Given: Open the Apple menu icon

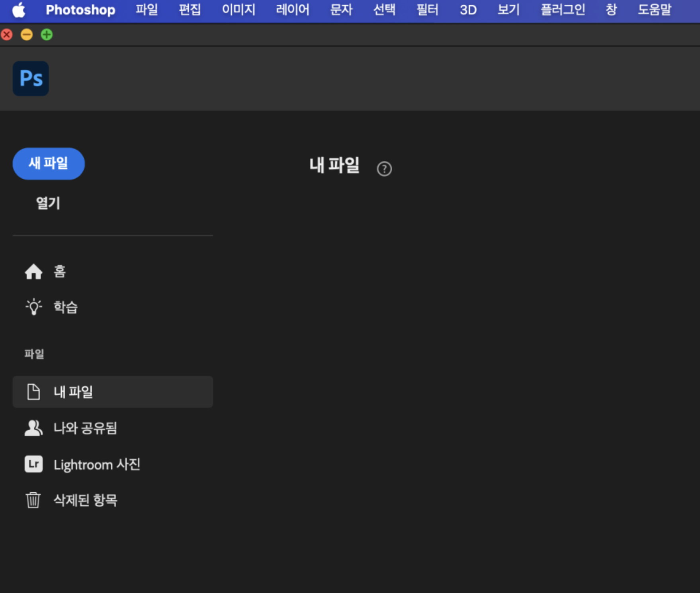Looking at the screenshot, I should point(18,10).
